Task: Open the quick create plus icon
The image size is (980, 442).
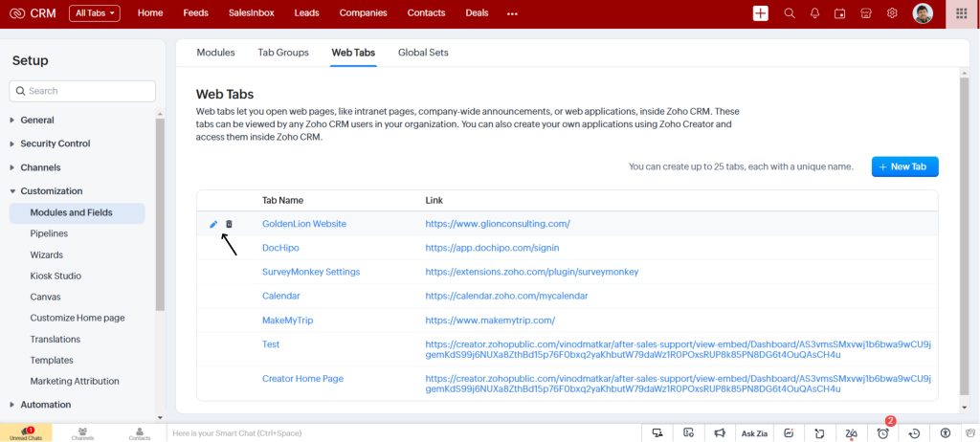Action: coord(761,13)
